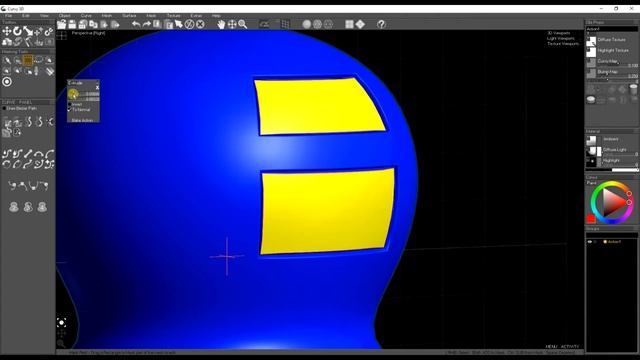The width and height of the screenshot is (640, 360).
Task: Select the hand pan tool icon
Action: (x=221, y=24)
